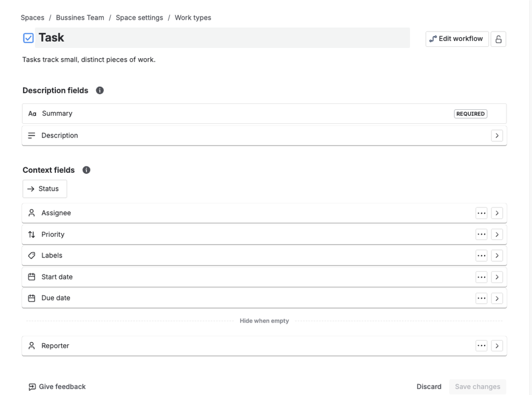Click the Task work type checkmark icon
The image size is (532, 395).
(x=29, y=37)
